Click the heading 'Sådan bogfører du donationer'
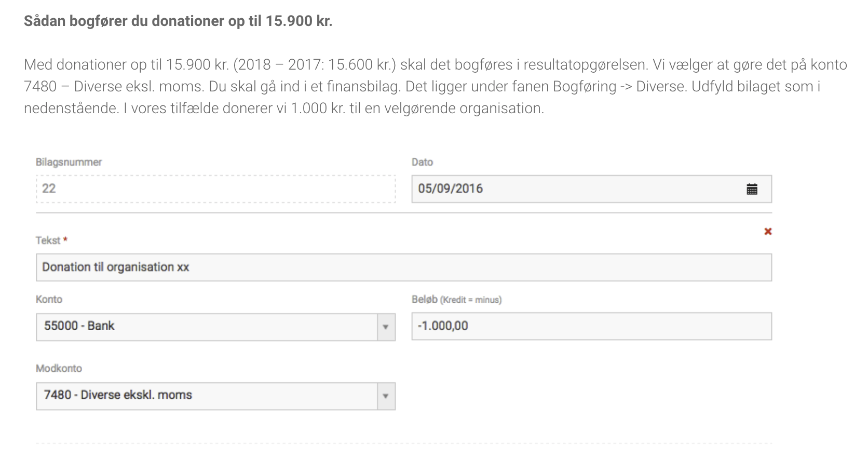868x458 pixels. click(178, 21)
